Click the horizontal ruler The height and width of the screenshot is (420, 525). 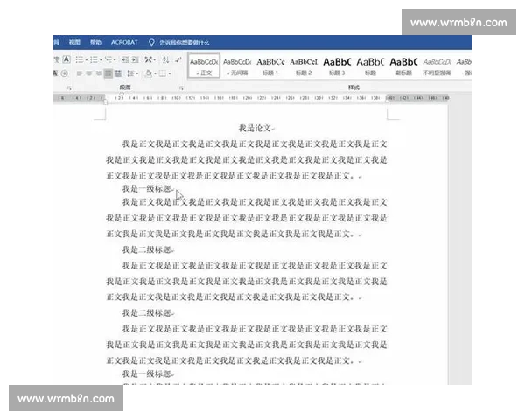(x=250, y=98)
